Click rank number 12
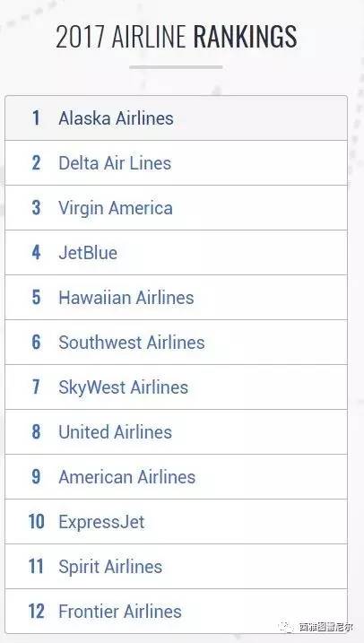364x643 pixels. (x=36, y=611)
